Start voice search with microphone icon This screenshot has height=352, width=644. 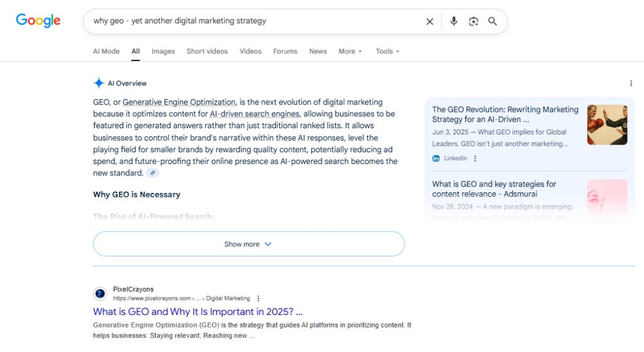click(x=453, y=21)
